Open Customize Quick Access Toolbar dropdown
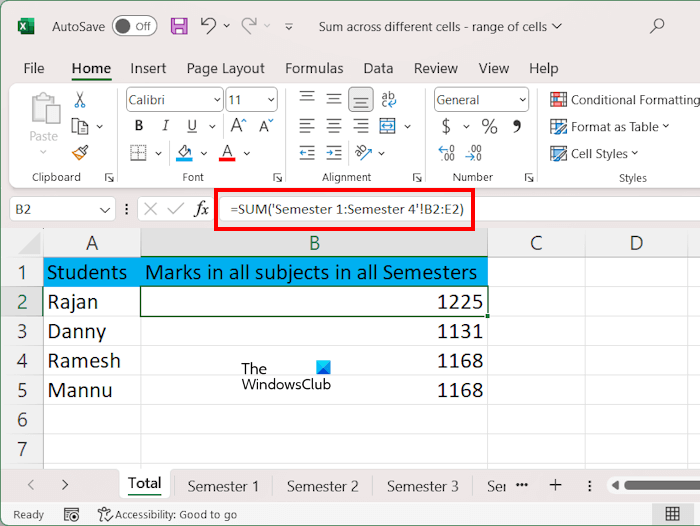Viewport: 700px width, 526px height. click(289, 27)
